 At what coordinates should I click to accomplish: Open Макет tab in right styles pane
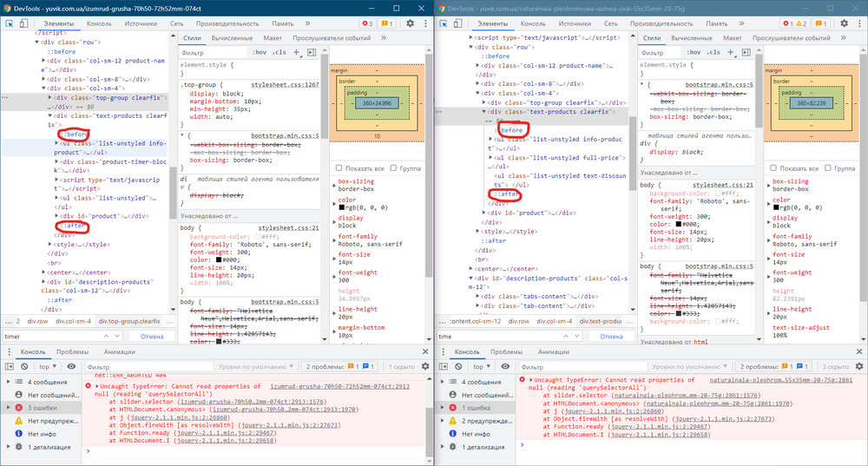pos(732,38)
